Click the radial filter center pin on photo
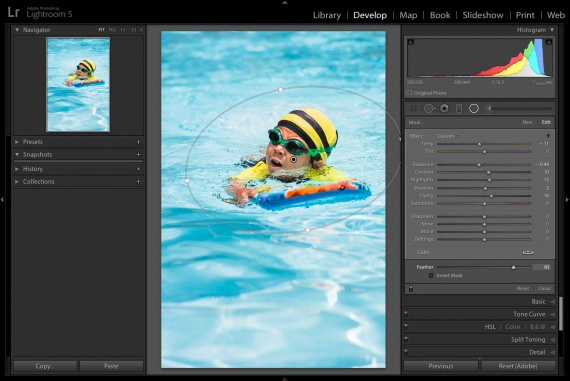570x381 pixels. point(294,159)
